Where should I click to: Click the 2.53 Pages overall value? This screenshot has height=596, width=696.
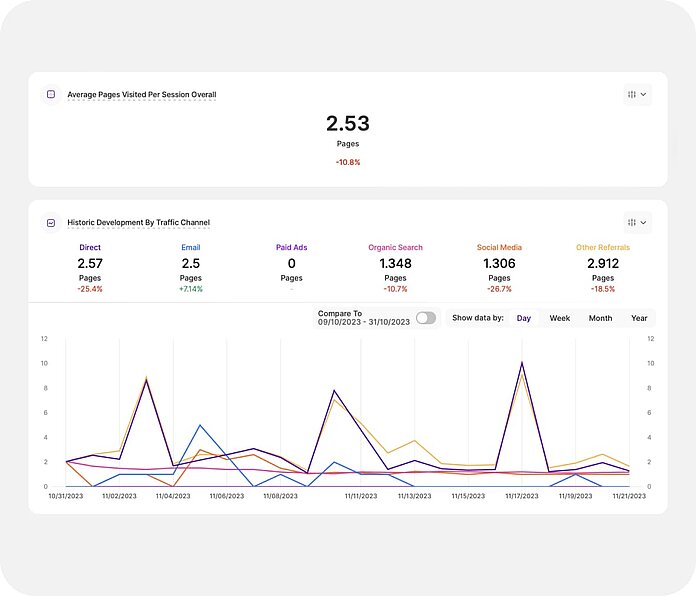347,124
